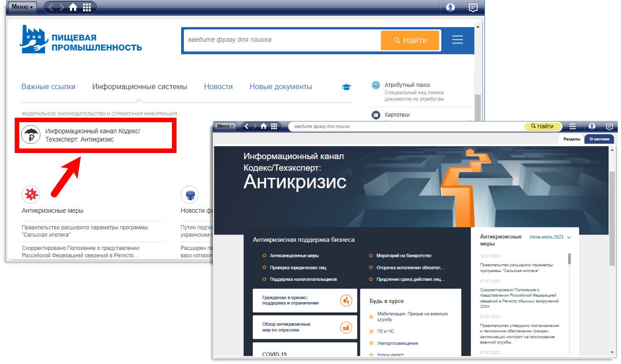Open Антисанкционные меры link
Screen dimensions: 621x364
294,256
